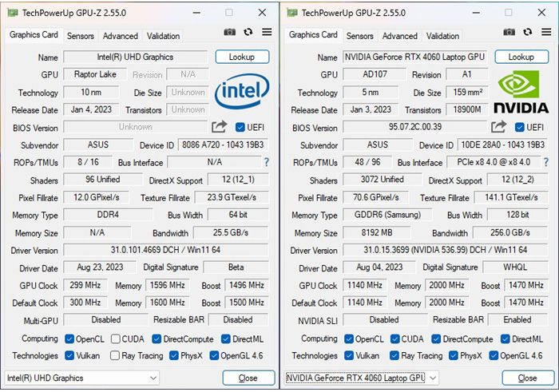This screenshot has width=559, height=392.
Task: Toggle the OpenCL checkbox in Intel window
Action: [x=69, y=339]
